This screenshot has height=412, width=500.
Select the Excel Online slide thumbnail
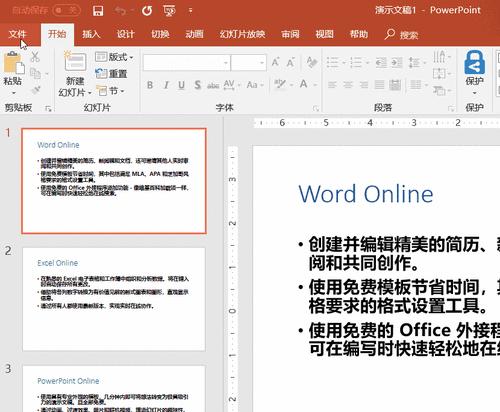(x=114, y=299)
